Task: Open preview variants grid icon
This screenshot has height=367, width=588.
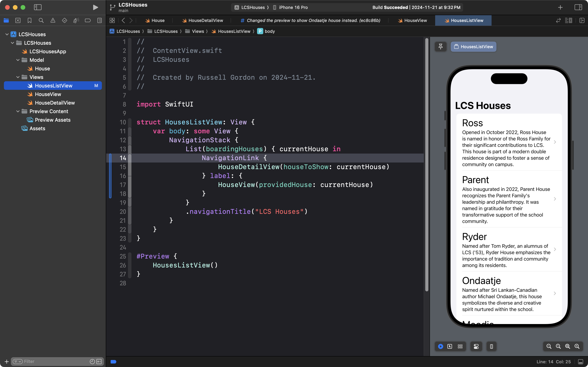Action: tap(460, 346)
